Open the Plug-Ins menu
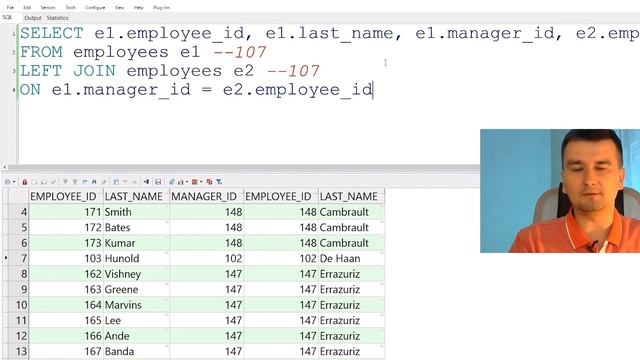Viewport: 640px width, 360px height. point(161,7)
